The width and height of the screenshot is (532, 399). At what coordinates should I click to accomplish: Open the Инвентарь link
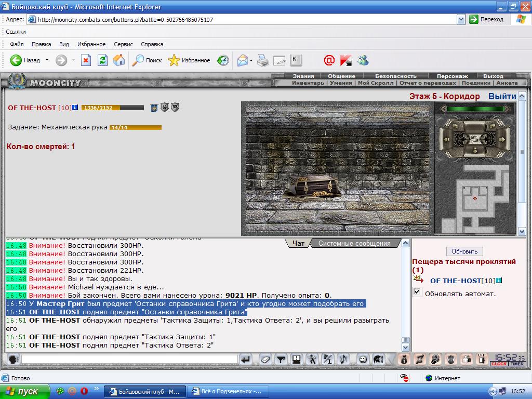coord(308,83)
